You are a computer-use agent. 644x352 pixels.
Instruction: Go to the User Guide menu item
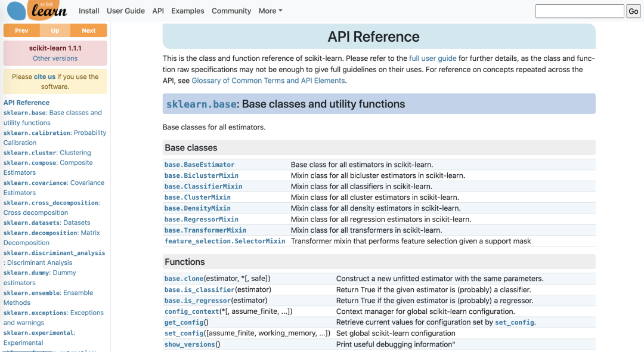[x=126, y=11]
